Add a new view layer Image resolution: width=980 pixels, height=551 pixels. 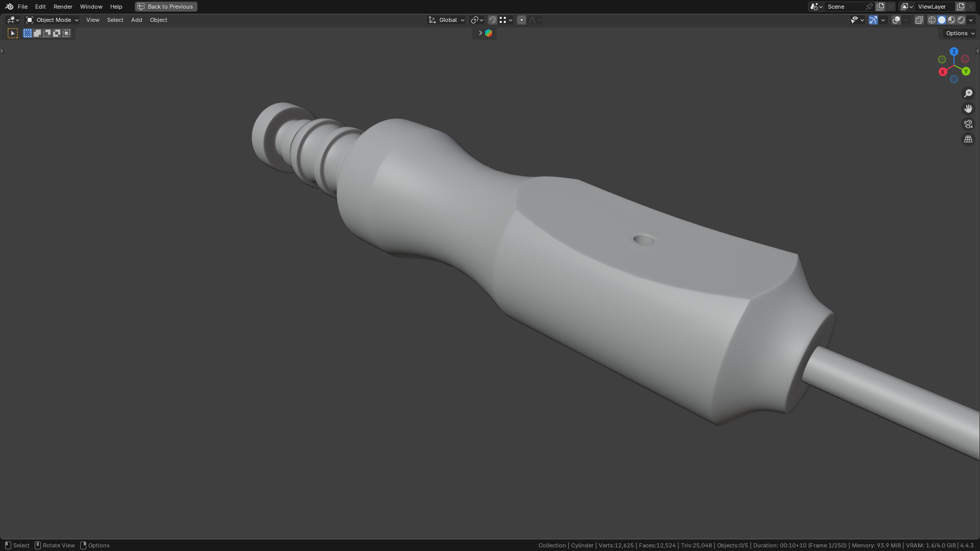click(x=961, y=7)
